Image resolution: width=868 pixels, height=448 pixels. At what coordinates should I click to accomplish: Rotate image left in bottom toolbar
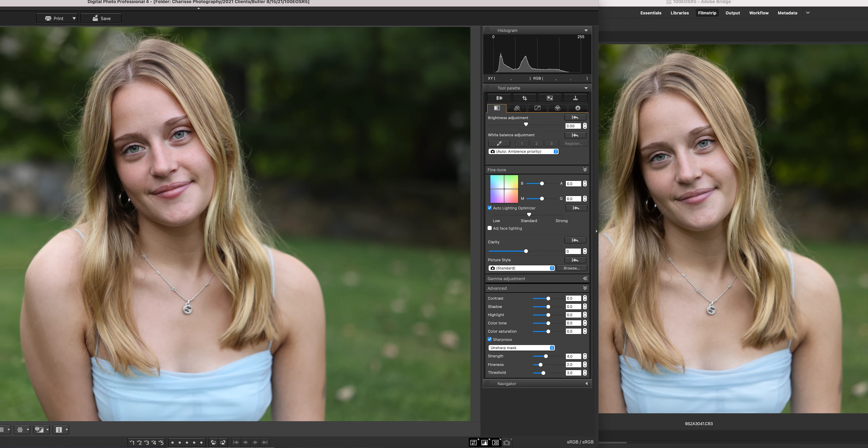click(x=213, y=442)
